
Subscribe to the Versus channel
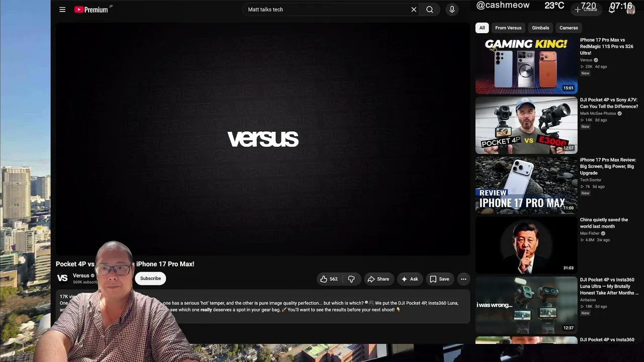(x=150, y=279)
